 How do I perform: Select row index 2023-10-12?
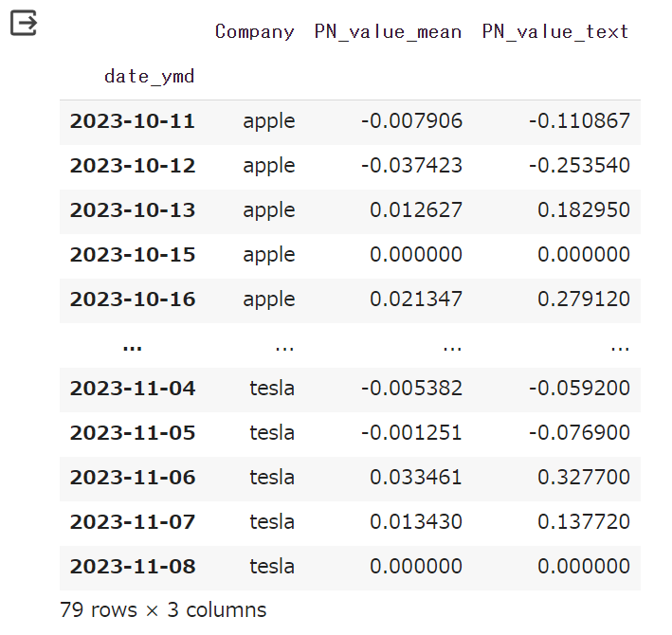(x=133, y=166)
